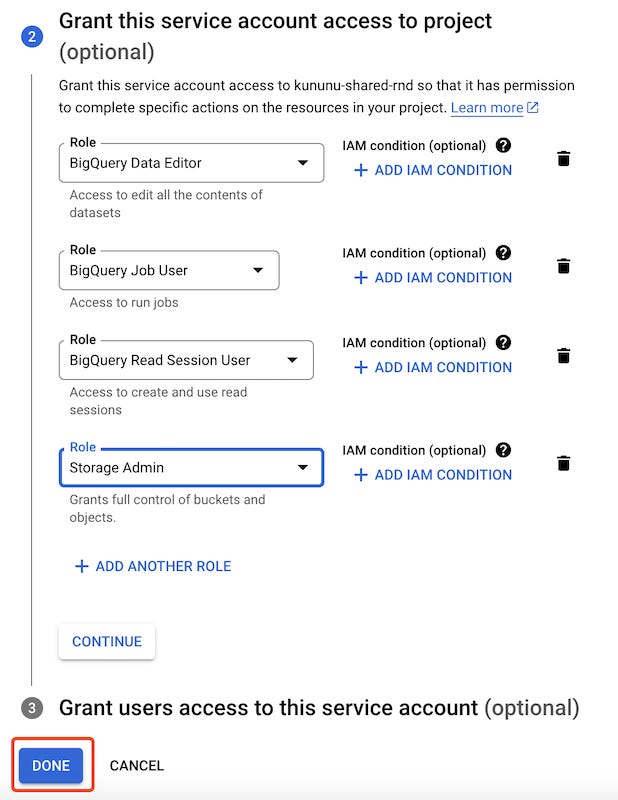Delete the BigQuery Read Session User role
The image size is (618, 800).
(x=563, y=353)
